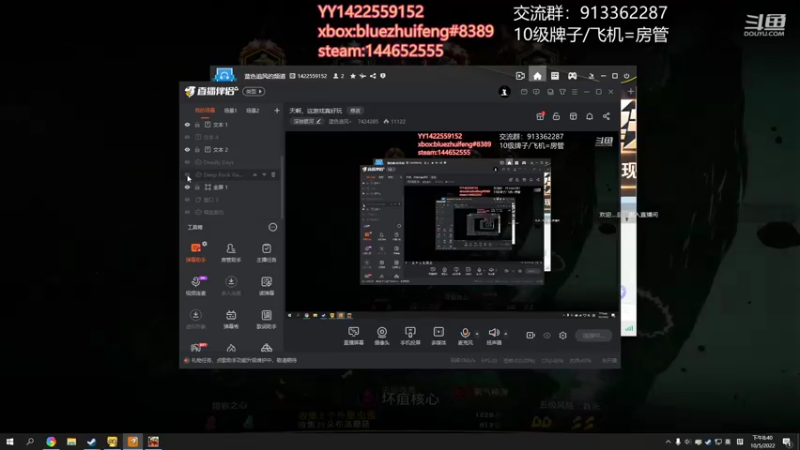
Task: Click the share icon in companion header
Action: (x=606, y=116)
